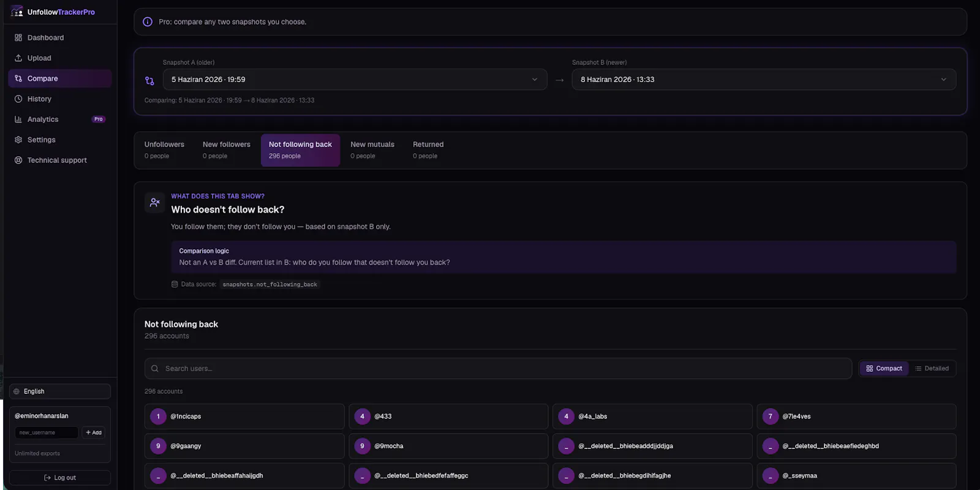Click avatar badge of @4a_labs
This screenshot has height=490, width=980.
click(566, 417)
